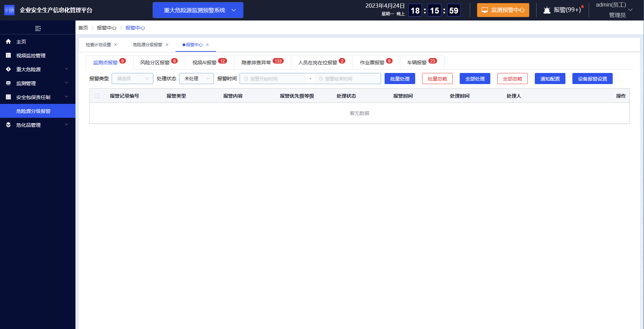Click the 全部处理 button
Image resolution: width=644 pixels, height=329 pixels.
pyautogui.click(x=475, y=79)
